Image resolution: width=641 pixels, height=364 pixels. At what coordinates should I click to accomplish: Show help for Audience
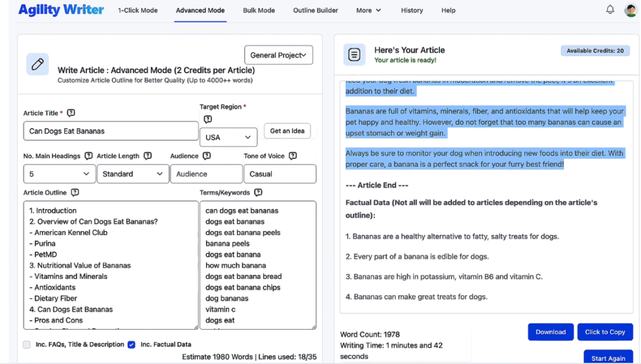pyautogui.click(x=207, y=156)
